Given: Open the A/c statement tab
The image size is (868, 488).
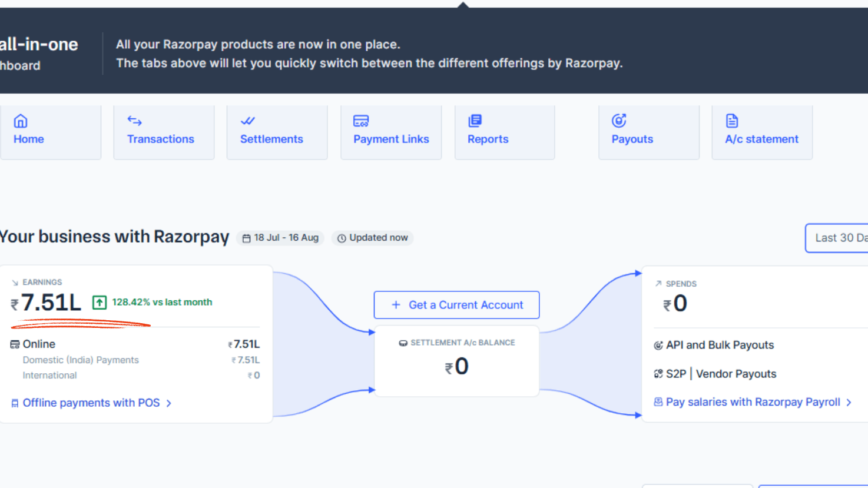Looking at the screenshot, I should click(x=762, y=132).
